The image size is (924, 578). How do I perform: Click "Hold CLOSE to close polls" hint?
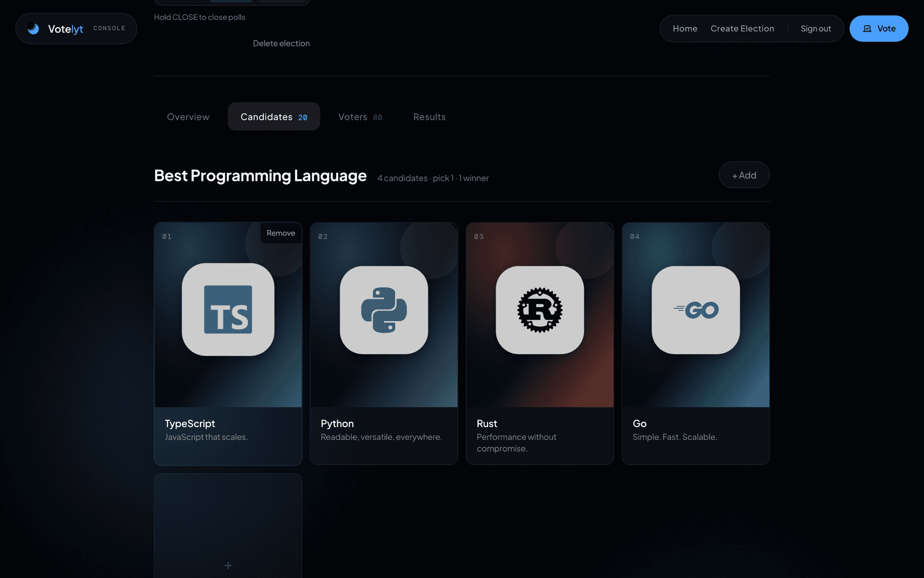pyautogui.click(x=199, y=17)
